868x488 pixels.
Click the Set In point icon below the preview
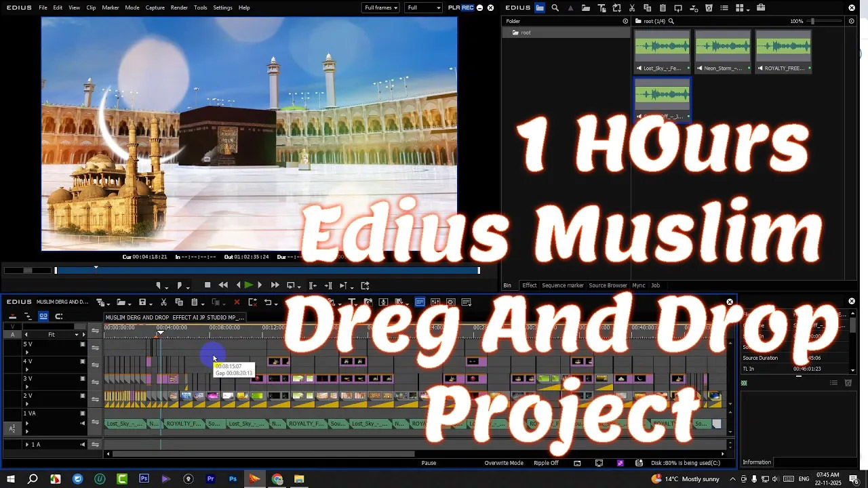tap(159, 285)
